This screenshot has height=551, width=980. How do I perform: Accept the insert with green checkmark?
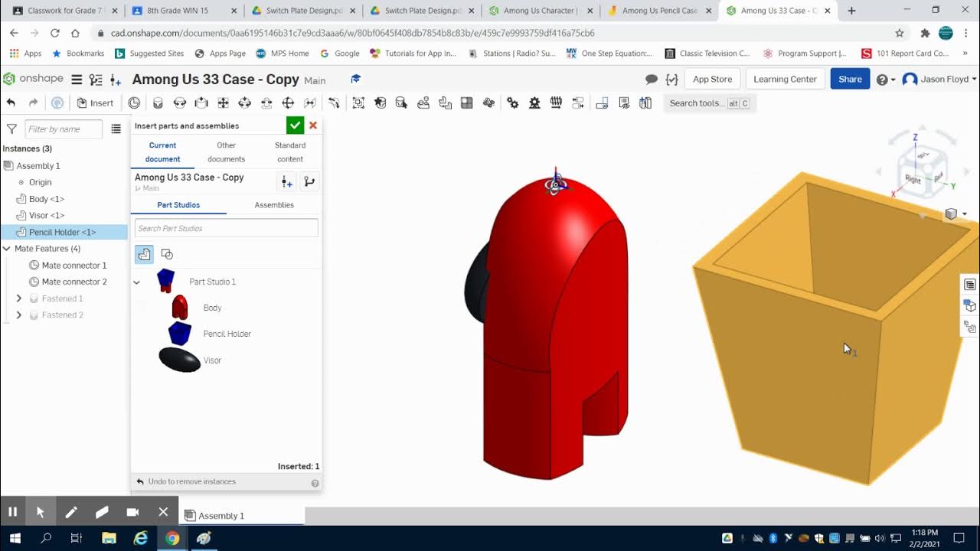point(295,126)
